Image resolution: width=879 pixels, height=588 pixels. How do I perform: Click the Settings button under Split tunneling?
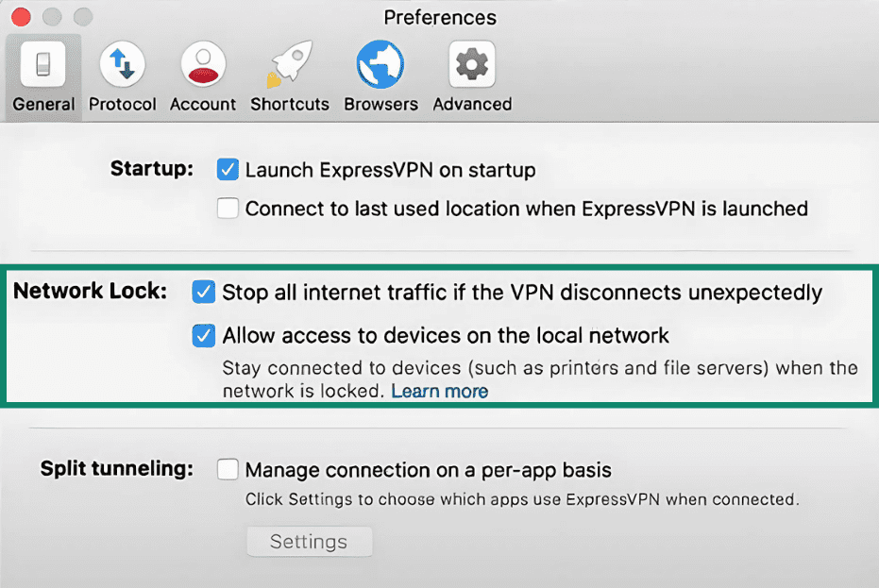[x=309, y=541]
